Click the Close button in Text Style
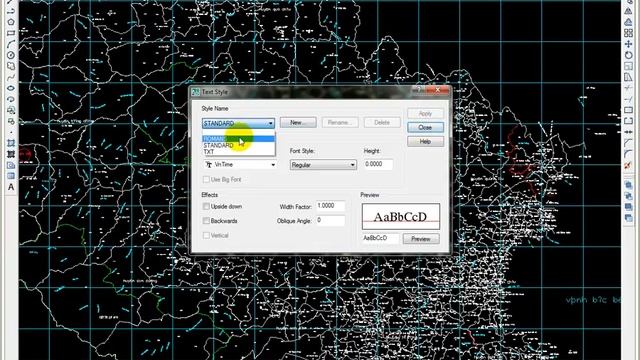The image size is (640, 360). [x=425, y=127]
